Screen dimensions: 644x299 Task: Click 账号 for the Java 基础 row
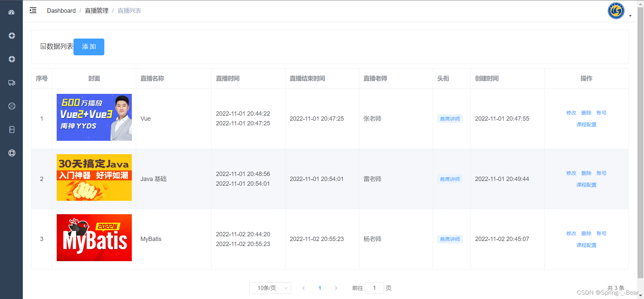(601, 173)
